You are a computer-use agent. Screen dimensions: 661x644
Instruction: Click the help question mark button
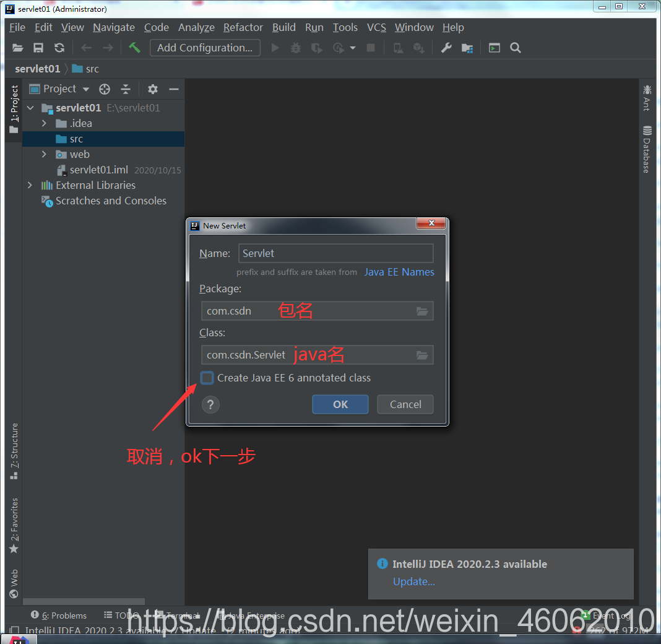point(210,405)
